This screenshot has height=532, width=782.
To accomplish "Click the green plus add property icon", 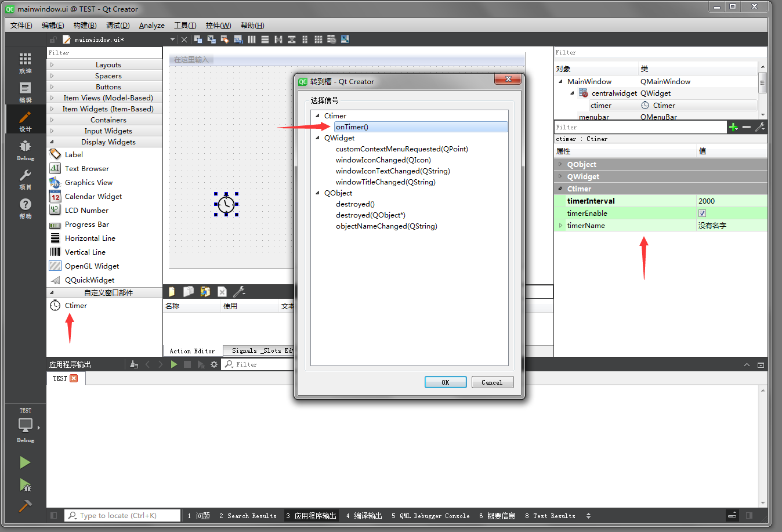I will (x=733, y=127).
